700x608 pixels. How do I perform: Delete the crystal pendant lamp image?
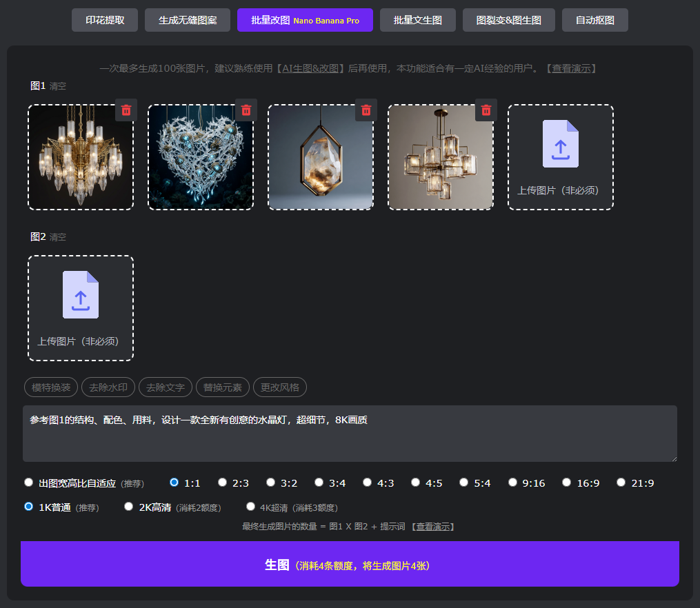point(366,110)
